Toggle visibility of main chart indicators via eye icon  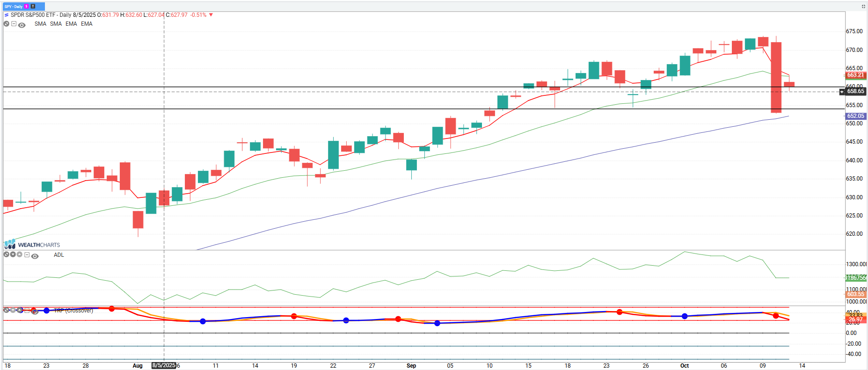pos(22,25)
